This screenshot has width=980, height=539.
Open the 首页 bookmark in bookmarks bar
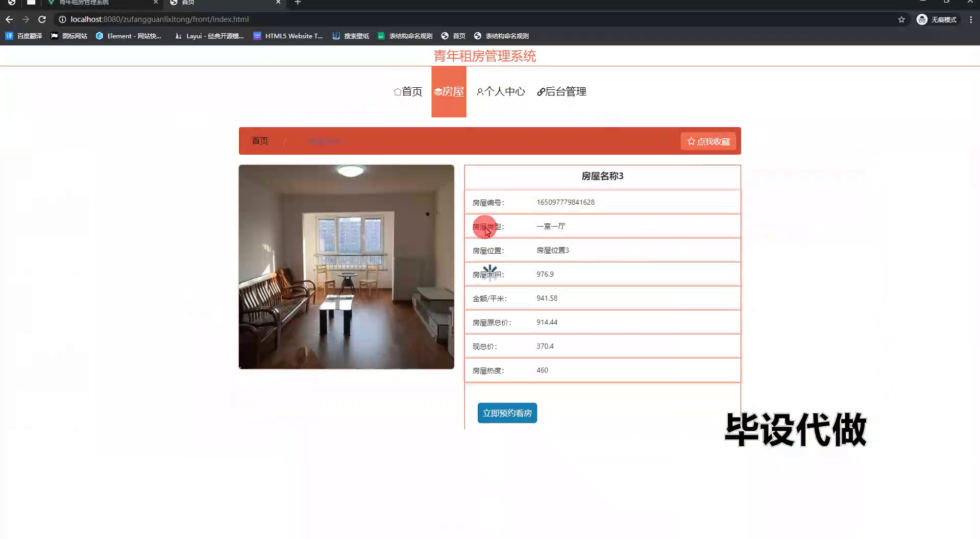[x=453, y=36]
